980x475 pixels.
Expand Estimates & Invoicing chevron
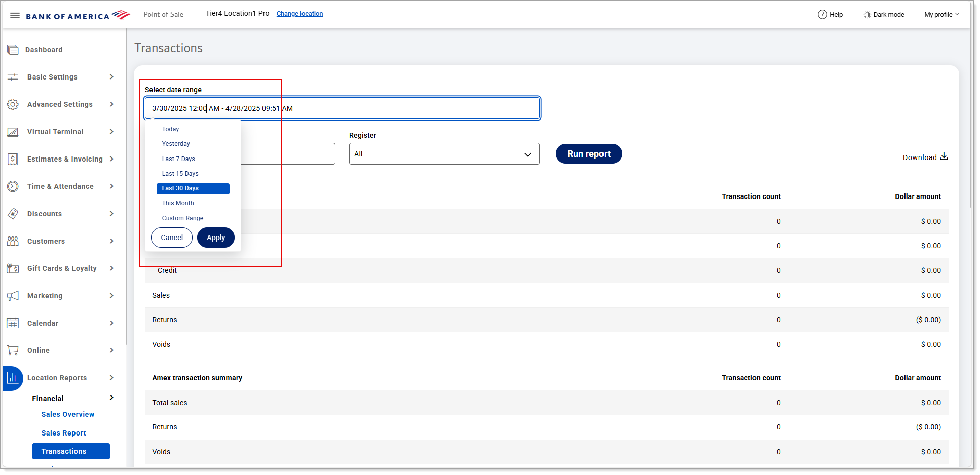click(x=111, y=159)
